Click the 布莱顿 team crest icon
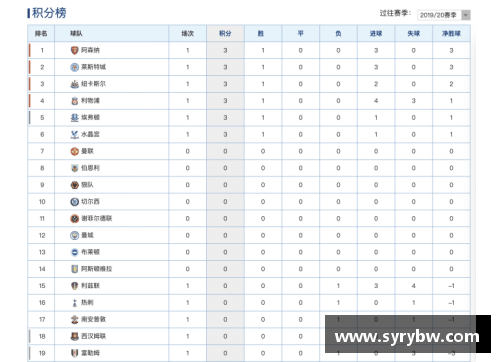 coord(75,252)
